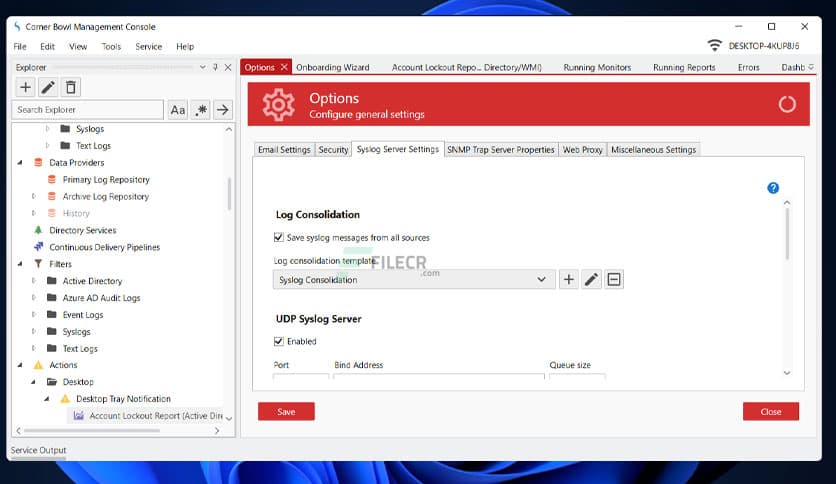
Task: Uncheck UDP Syslog Server Enabled checkbox
Action: (278, 341)
